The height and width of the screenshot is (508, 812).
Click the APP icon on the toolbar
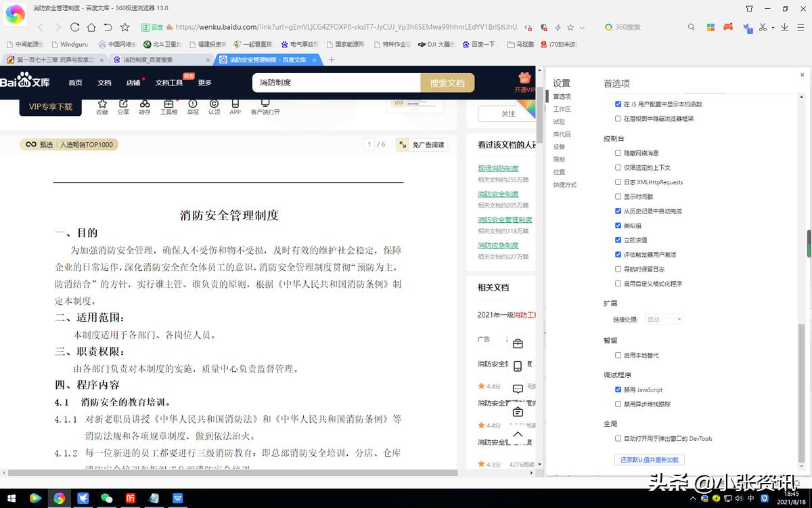pyautogui.click(x=235, y=104)
